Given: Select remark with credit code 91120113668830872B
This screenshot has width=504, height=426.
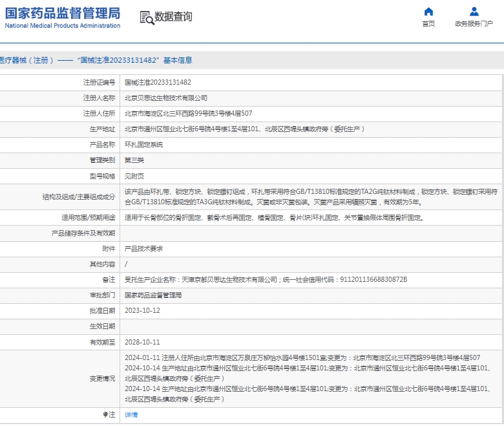Looking at the screenshot, I should click(x=266, y=279).
